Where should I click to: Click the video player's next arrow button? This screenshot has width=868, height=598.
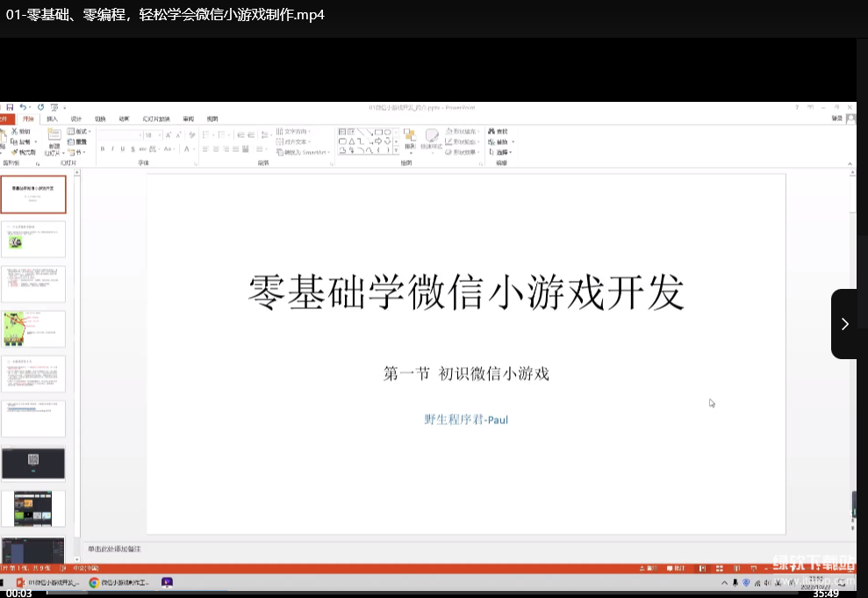point(845,324)
